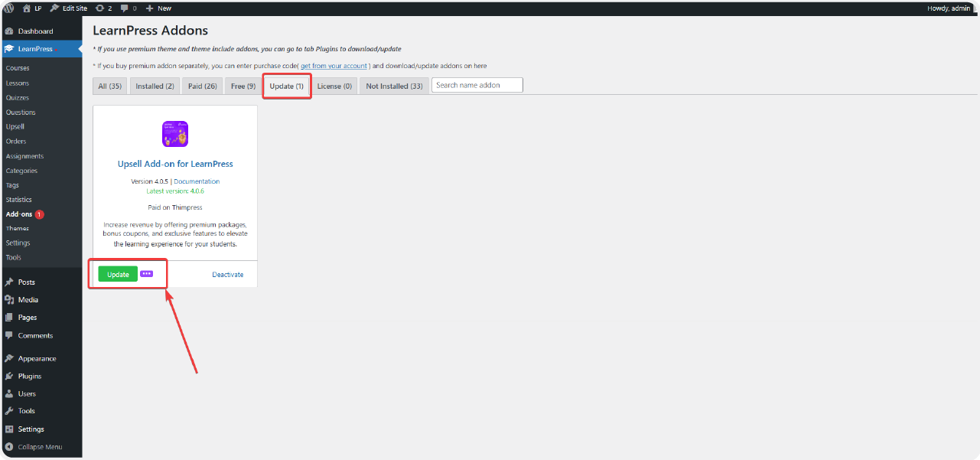Check the pending updates icon showing 2
Image resolution: width=980 pixels, height=460 pixels.
coord(104,8)
